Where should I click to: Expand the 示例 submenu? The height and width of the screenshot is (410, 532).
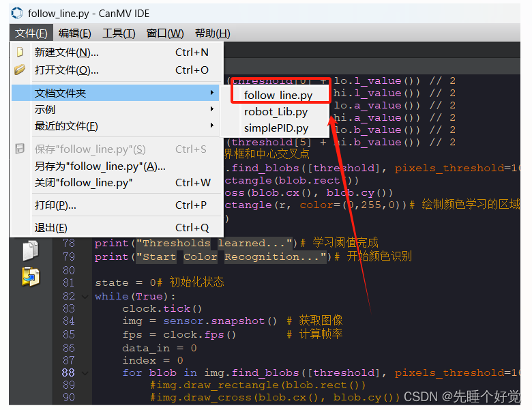[x=115, y=109]
